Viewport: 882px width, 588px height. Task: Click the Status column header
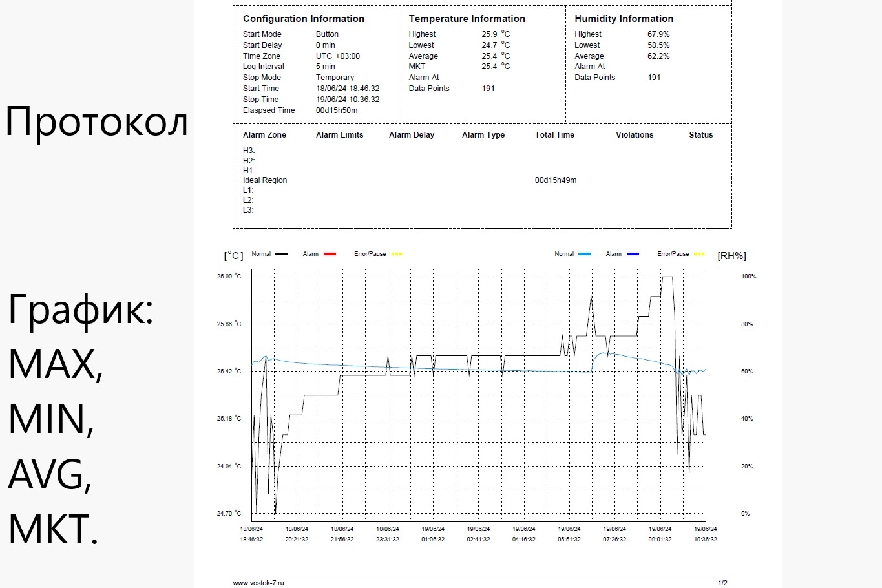701,135
